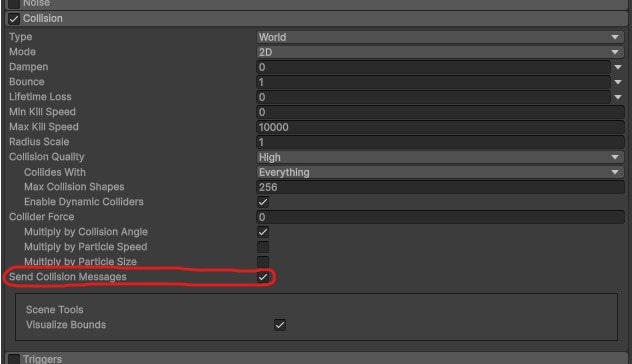This screenshot has width=632, height=364.
Task: Toggle Send Collision Messages checkbox
Action: 263,277
